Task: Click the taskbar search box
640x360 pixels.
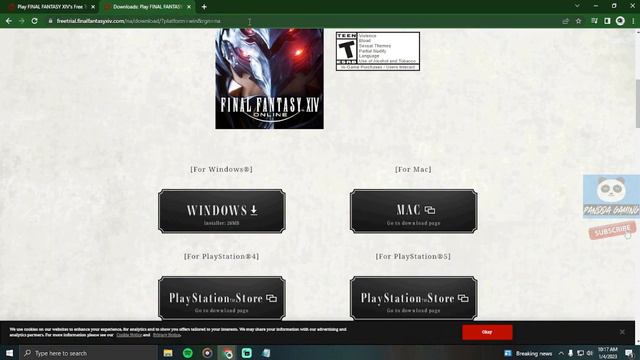Action: point(88,353)
